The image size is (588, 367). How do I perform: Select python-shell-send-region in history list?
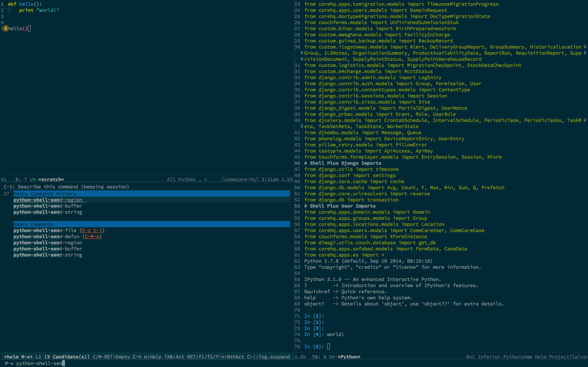pyautogui.click(x=48, y=200)
